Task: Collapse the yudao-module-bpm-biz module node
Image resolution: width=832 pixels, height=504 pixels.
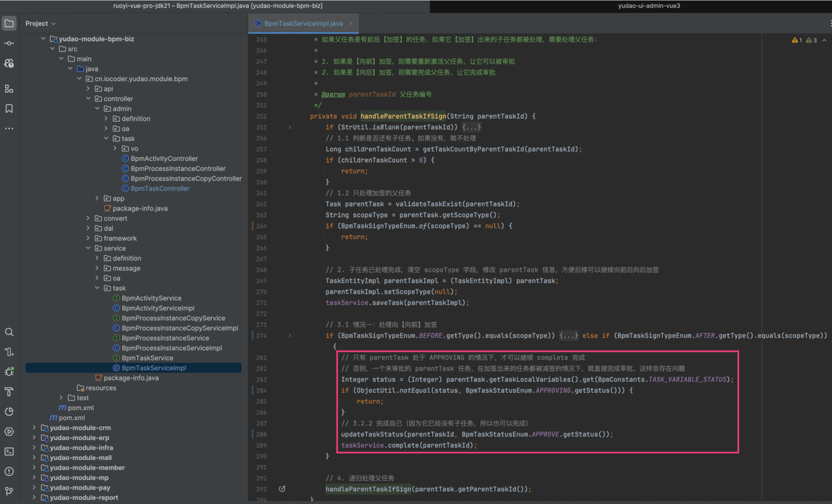Action: 43,39
